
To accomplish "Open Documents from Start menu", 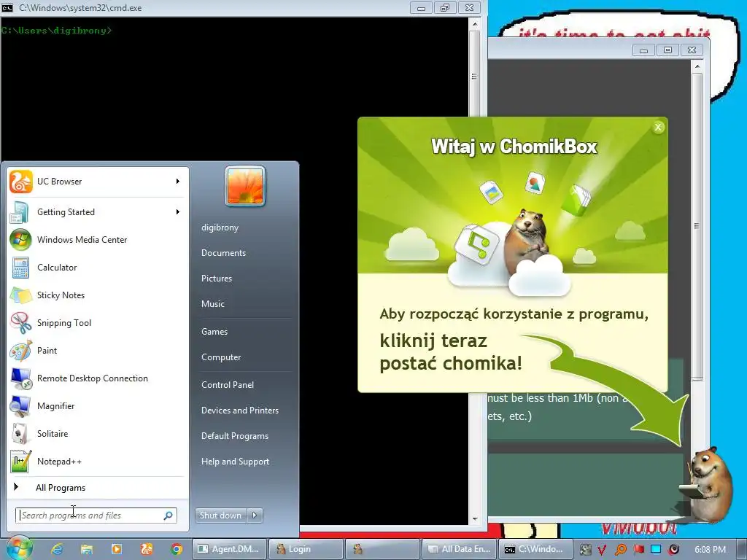I will click(x=223, y=253).
